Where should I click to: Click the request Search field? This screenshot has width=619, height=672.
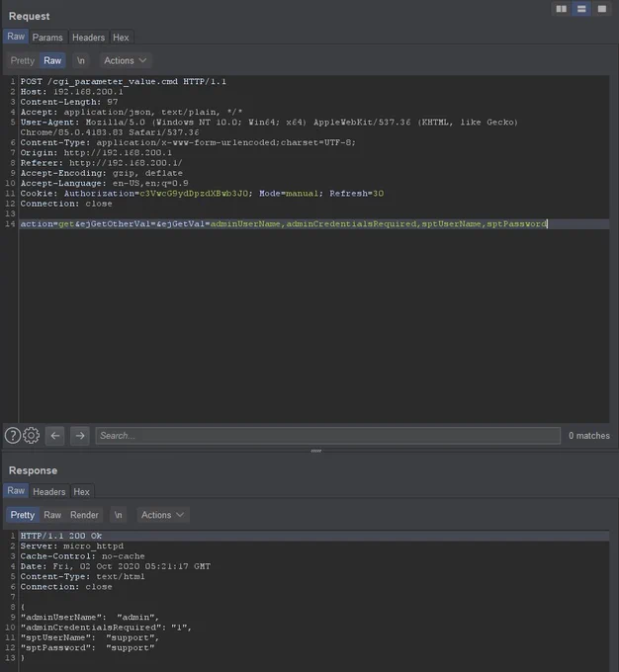327,436
